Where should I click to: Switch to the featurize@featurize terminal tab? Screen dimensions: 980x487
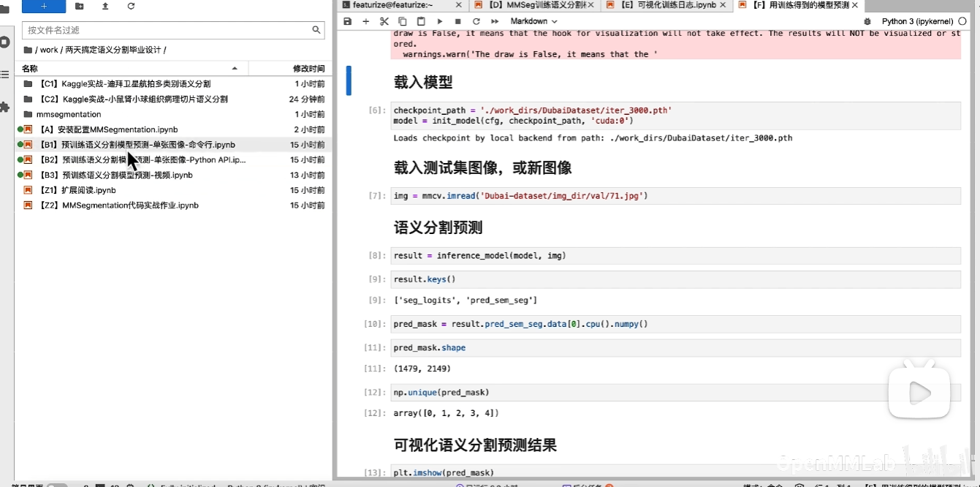point(393,5)
